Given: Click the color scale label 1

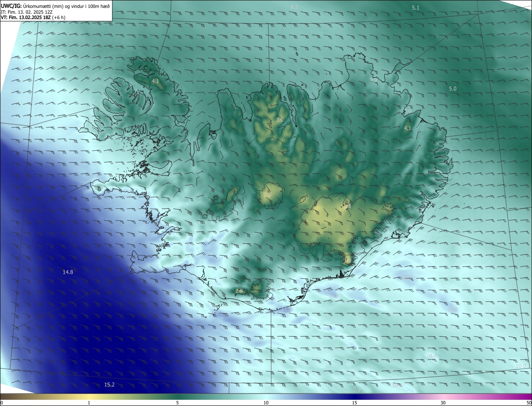Looking at the screenshot, I should point(89,403).
